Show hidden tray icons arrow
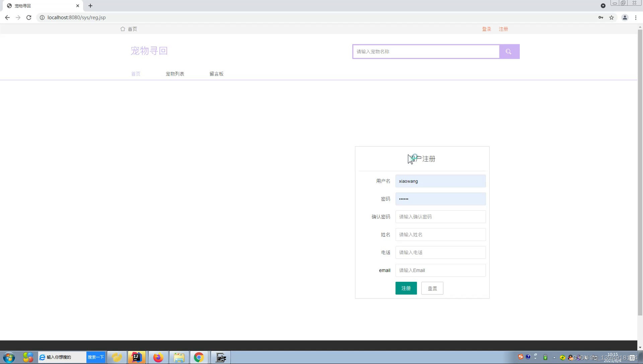Screen dimensions: 643x364 pyautogui.click(x=554, y=358)
